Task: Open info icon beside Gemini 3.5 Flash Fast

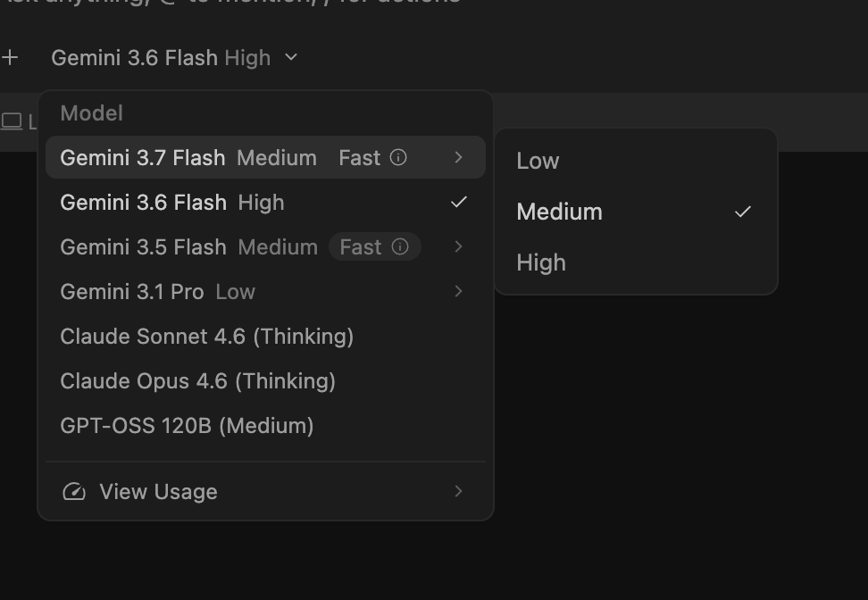Action: 400,246
